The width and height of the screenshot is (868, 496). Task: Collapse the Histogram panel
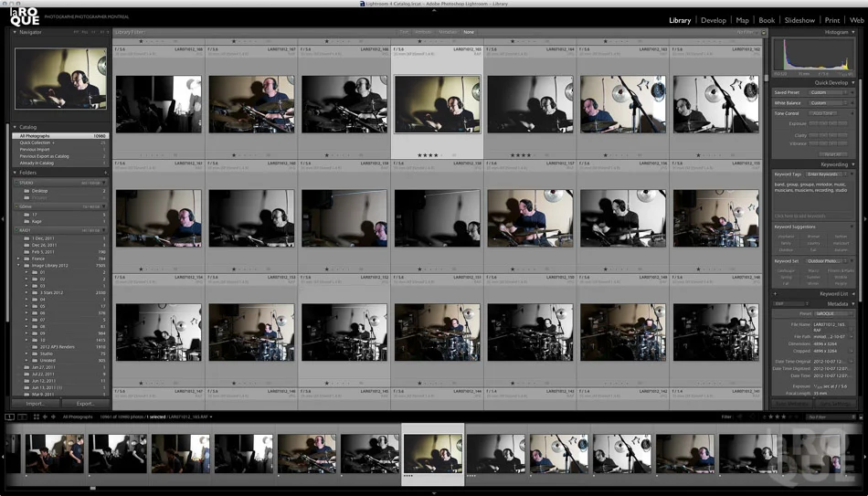pyautogui.click(x=853, y=32)
